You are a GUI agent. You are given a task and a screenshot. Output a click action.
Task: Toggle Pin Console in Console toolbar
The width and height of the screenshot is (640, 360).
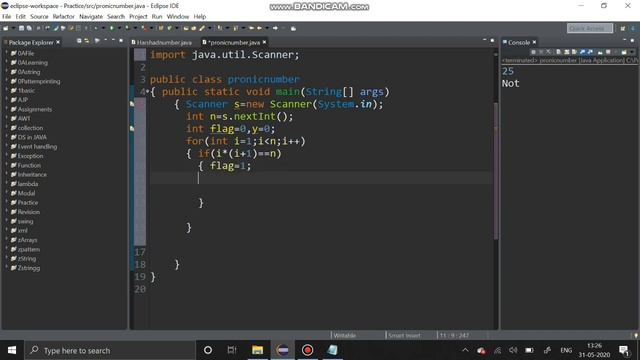coord(600,52)
